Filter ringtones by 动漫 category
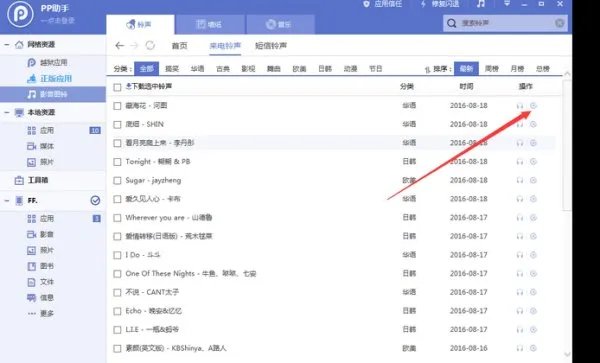Screen dimensions: 600x363 click(351, 69)
